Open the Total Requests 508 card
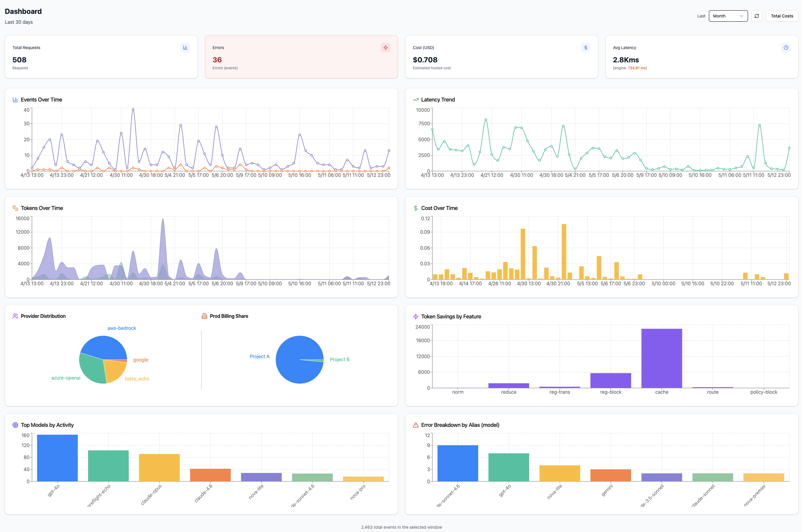Screen dimensions: 802x532 [101, 57]
